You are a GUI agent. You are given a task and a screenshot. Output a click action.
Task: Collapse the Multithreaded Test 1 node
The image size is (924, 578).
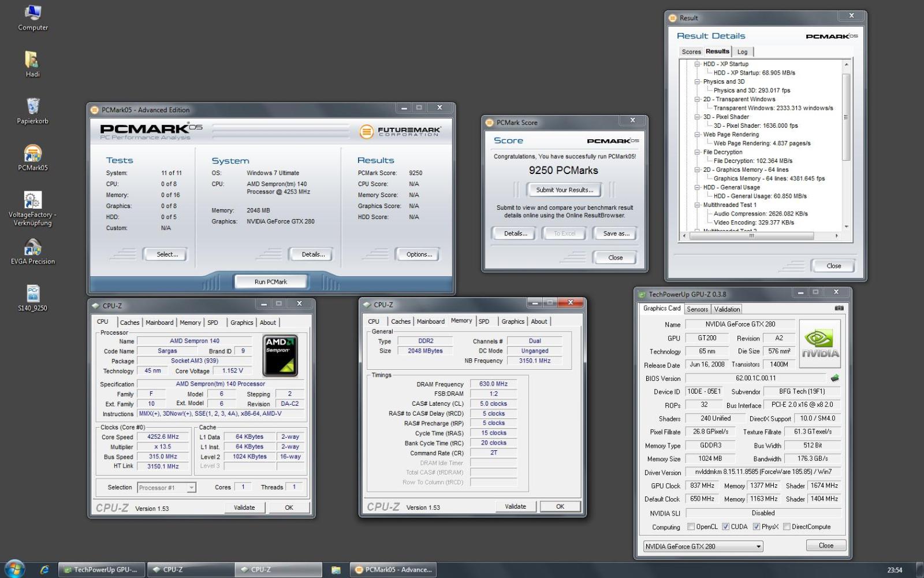pos(698,205)
